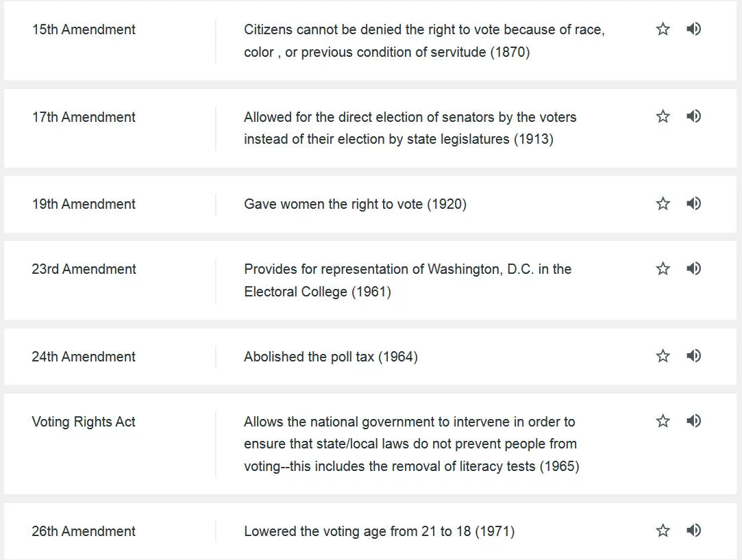Viewport: 742px width, 560px height.
Task: Favorite the 23rd Amendment term
Action: pos(663,268)
